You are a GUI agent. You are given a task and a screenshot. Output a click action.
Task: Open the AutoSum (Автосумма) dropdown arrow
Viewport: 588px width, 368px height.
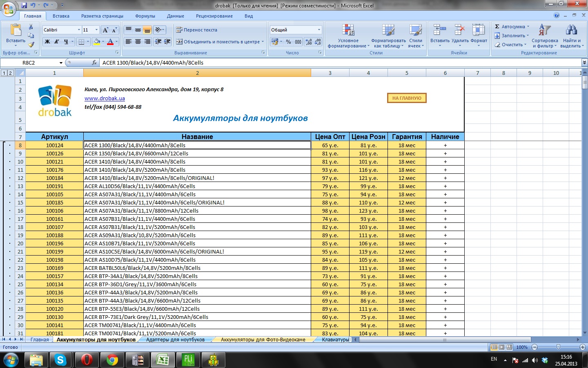(528, 27)
